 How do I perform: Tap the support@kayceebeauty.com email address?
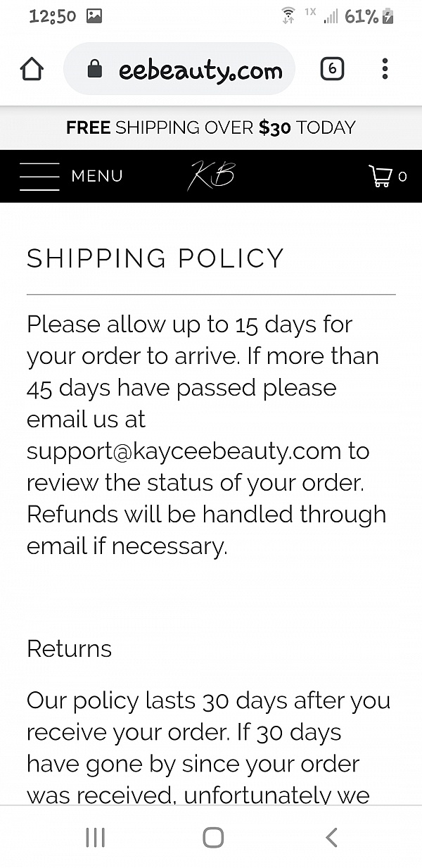coord(184,451)
